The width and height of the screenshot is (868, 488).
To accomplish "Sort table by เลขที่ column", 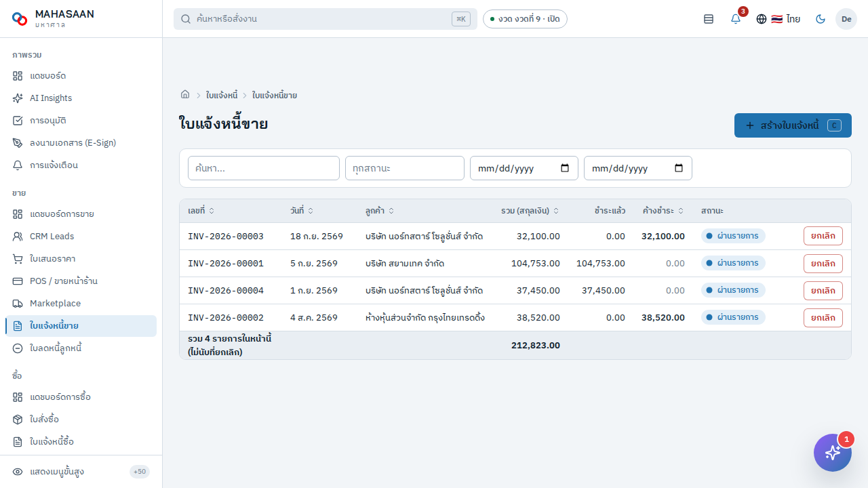I will point(201,211).
